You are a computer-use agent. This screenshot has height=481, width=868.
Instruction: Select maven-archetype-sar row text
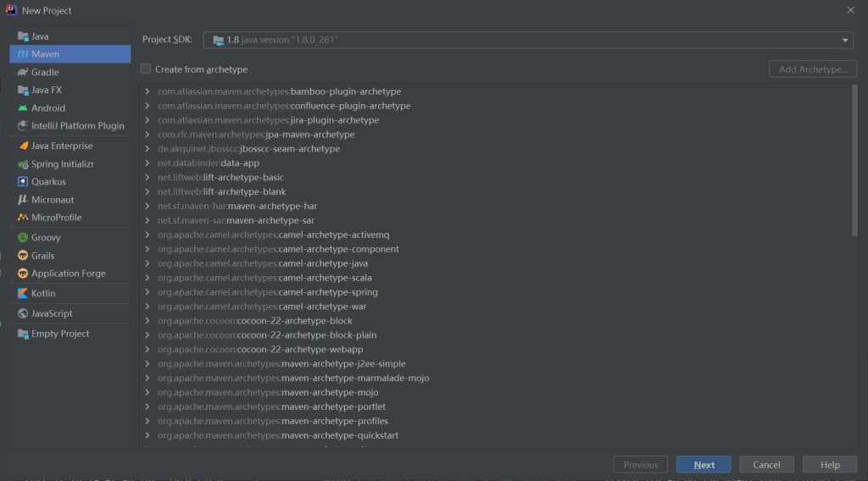(x=236, y=220)
